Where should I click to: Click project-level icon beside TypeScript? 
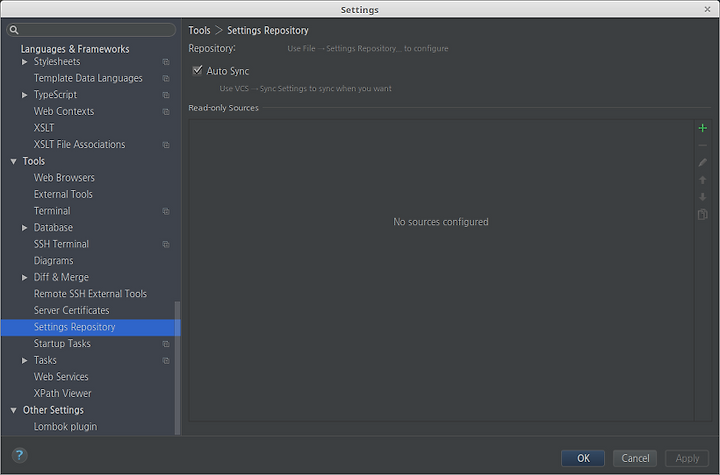pos(166,95)
